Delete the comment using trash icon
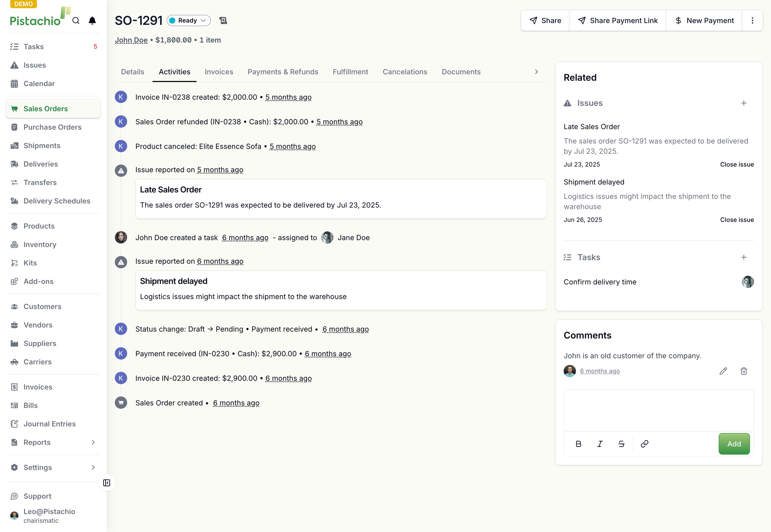This screenshot has width=771, height=532. pyautogui.click(x=744, y=371)
